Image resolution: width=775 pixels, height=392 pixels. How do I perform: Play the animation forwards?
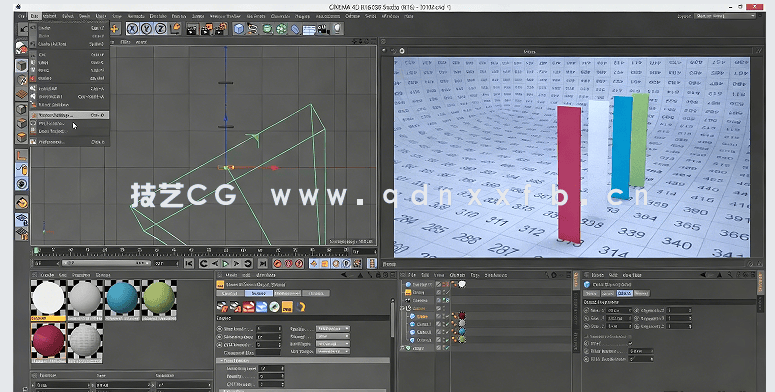(x=225, y=263)
